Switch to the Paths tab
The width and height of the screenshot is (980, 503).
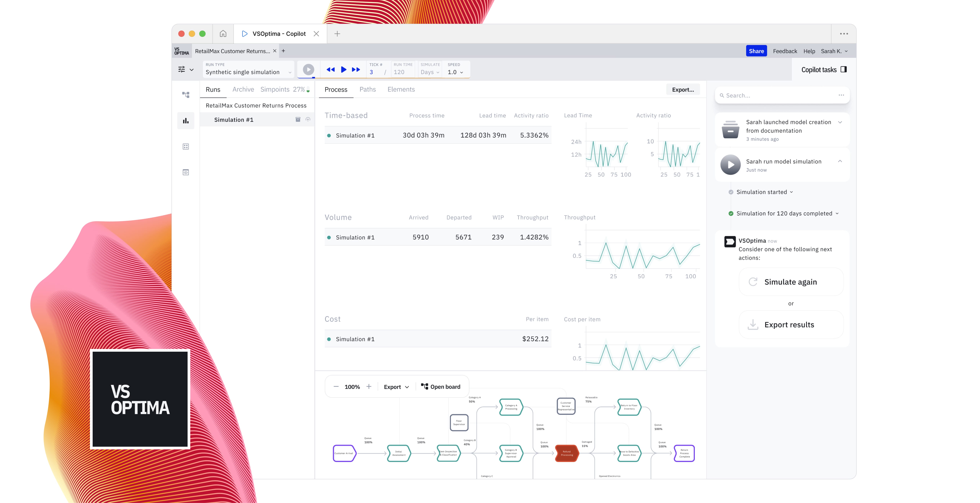click(367, 89)
